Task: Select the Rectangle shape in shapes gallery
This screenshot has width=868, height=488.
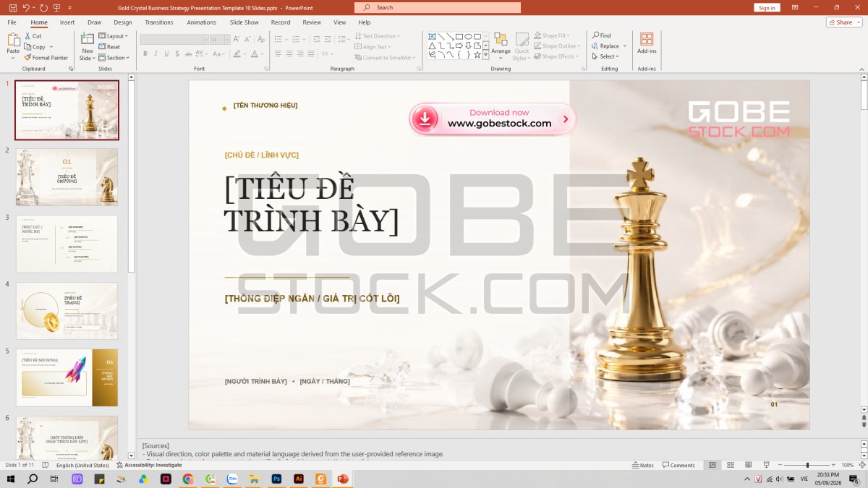Action: pyautogui.click(x=459, y=36)
